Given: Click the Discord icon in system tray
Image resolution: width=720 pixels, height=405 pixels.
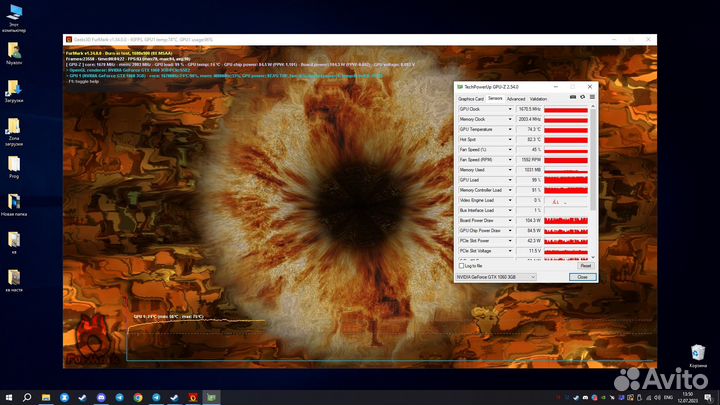Looking at the screenshot, I should pyautogui.click(x=585, y=398).
